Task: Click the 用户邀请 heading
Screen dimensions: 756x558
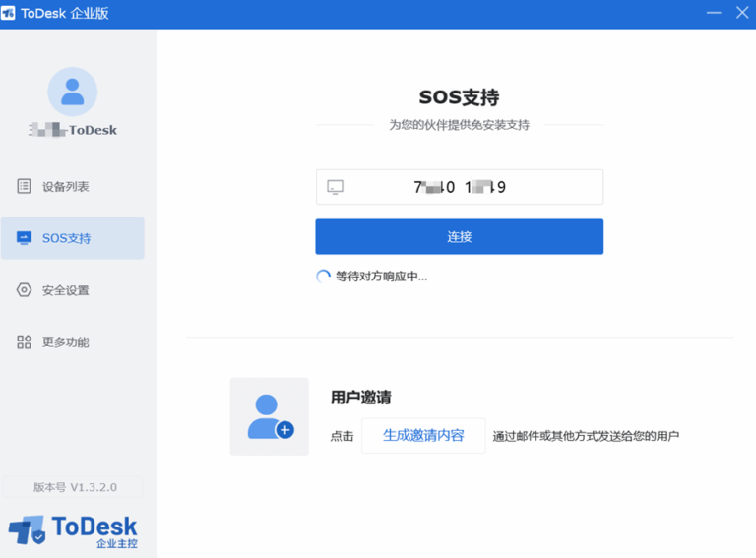Action: click(360, 398)
